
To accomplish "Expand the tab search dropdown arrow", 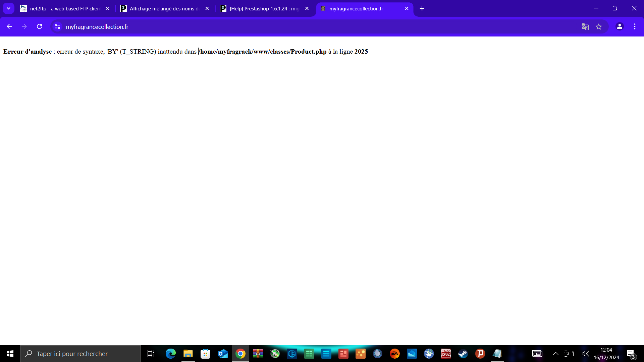I will [x=8, y=8].
